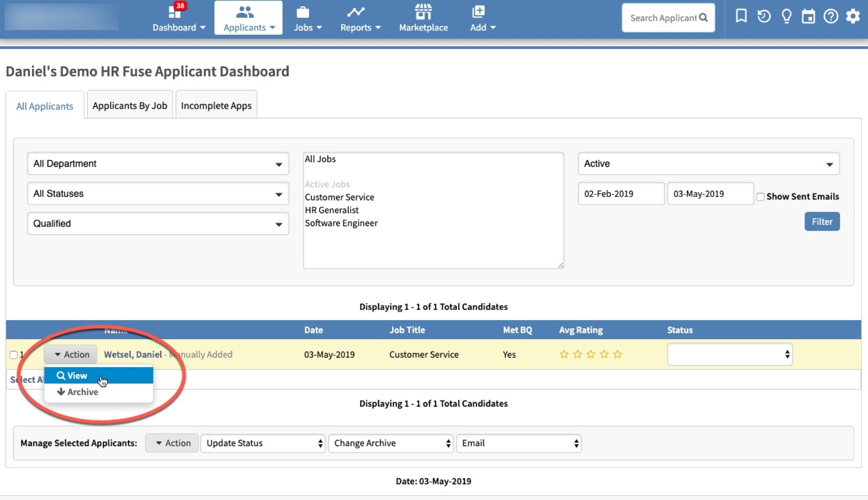Switch to Applicants By Job tab
The width and height of the screenshot is (868, 500).
tap(130, 105)
